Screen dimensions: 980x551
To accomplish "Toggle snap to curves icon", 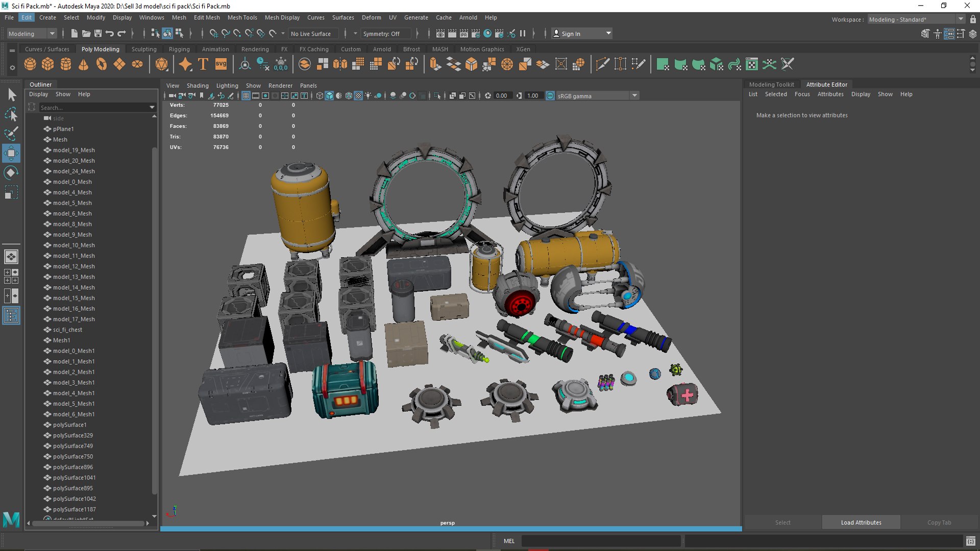I will (226, 34).
